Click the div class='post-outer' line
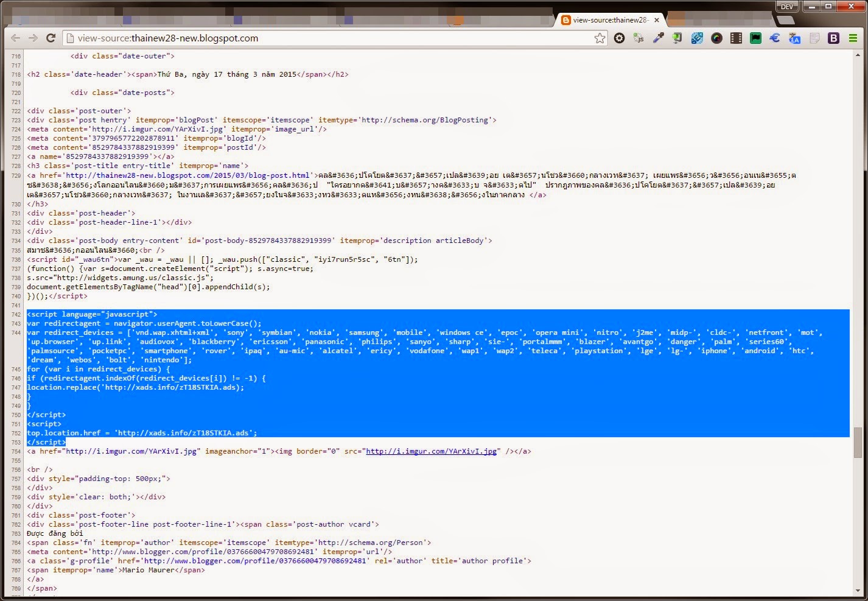 pos(79,111)
